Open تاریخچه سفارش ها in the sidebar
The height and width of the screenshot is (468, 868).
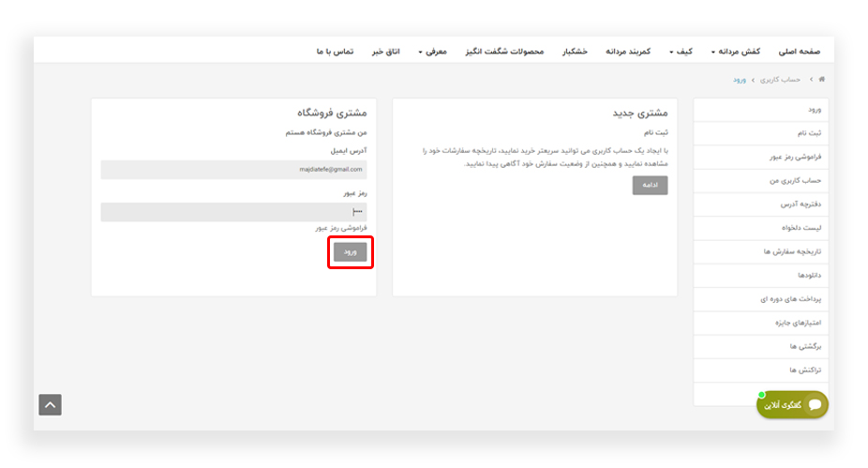(793, 251)
